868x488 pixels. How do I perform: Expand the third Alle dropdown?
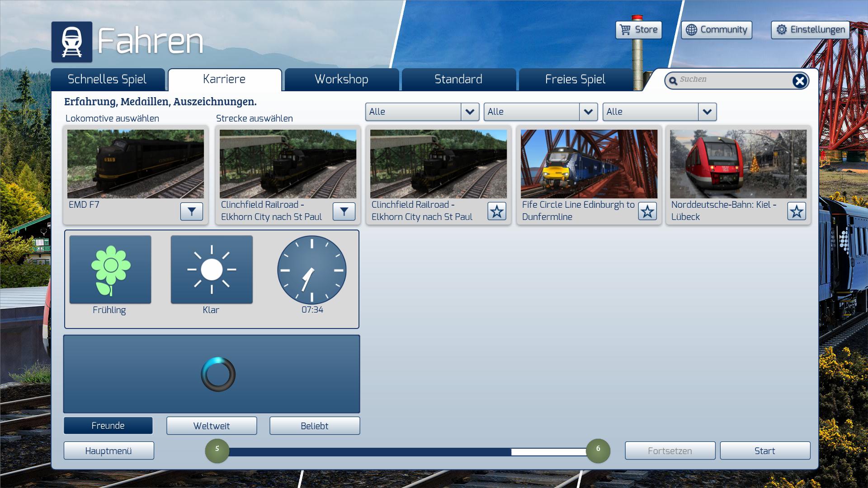[707, 112]
